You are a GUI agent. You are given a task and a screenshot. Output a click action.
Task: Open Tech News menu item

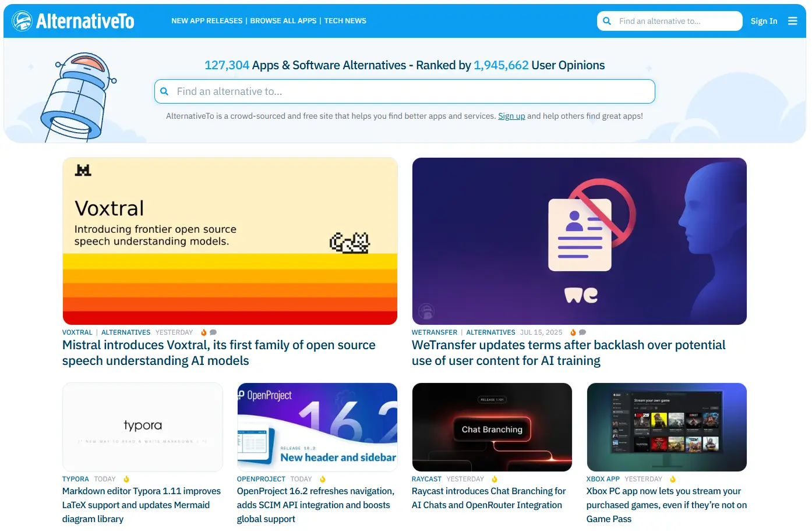(345, 21)
